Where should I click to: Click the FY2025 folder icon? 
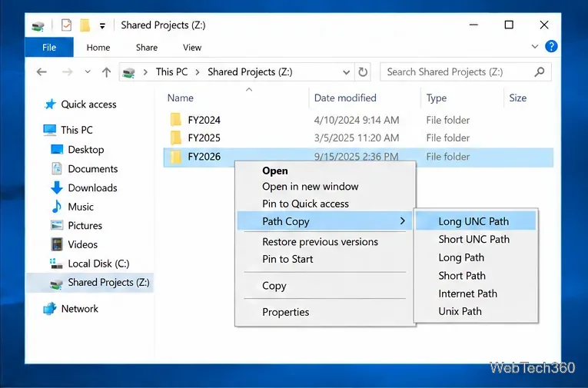pos(175,138)
